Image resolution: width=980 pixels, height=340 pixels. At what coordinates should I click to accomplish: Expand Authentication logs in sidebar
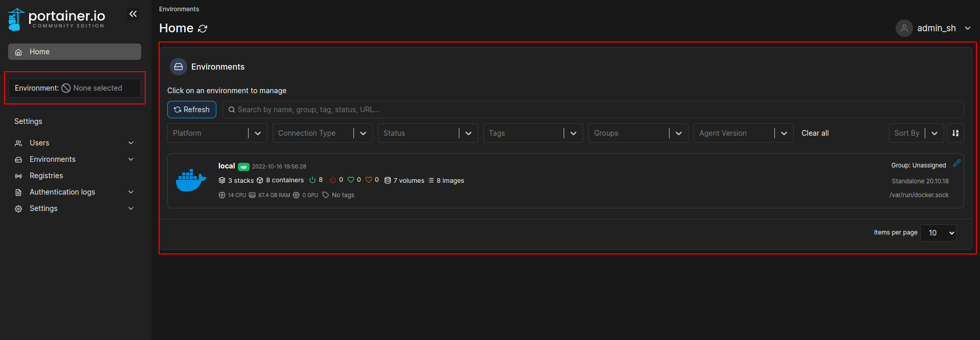[x=74, y=192]
